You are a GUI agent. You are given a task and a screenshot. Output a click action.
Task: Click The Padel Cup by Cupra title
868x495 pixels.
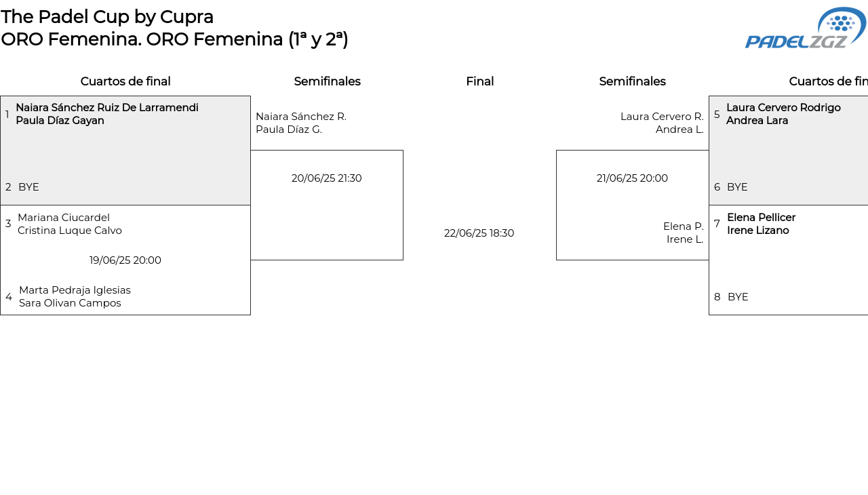pyautogui.click(x=107, y=16)
